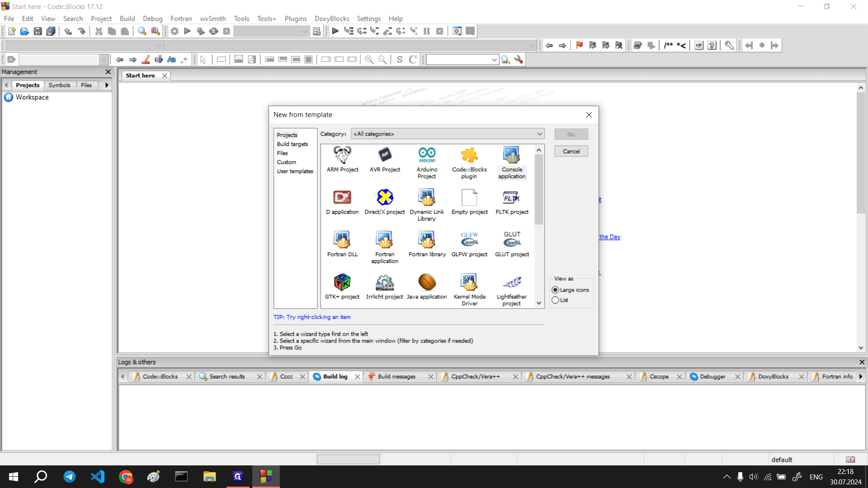Open Telegram from taskbar

pyautogui.click(x=70, y=477)
